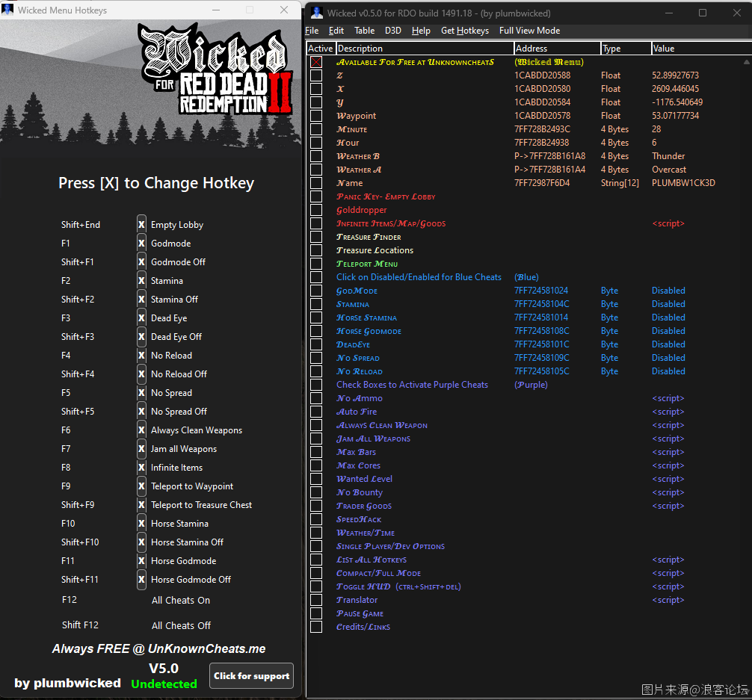This screenshot has width=752, height=700.
Task: Click X icon for No Reload Off
Action: (x=141, y=374)
